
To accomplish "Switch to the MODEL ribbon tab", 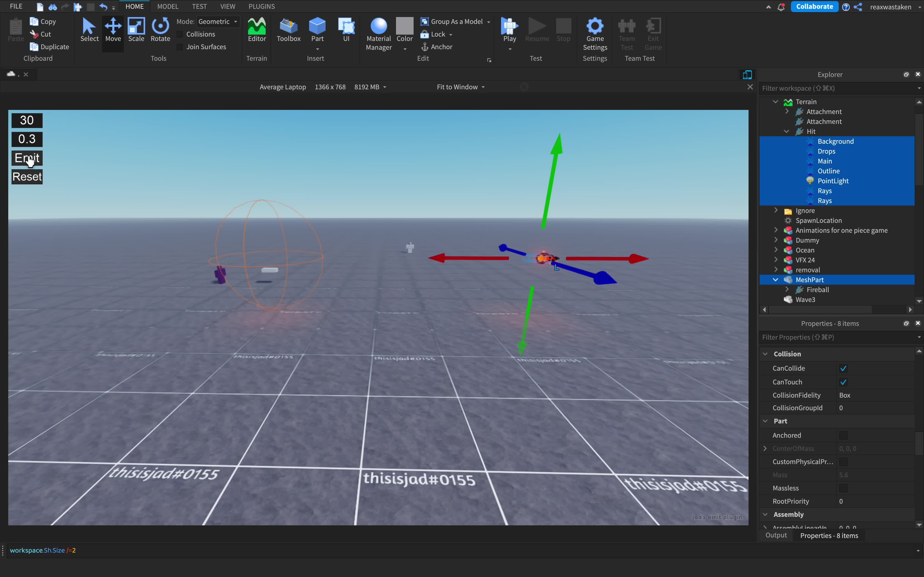I will 168,7.
